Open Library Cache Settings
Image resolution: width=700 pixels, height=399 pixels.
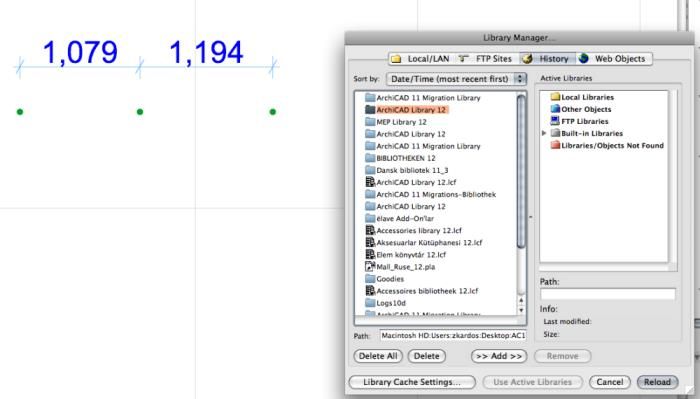pos(412,382)
